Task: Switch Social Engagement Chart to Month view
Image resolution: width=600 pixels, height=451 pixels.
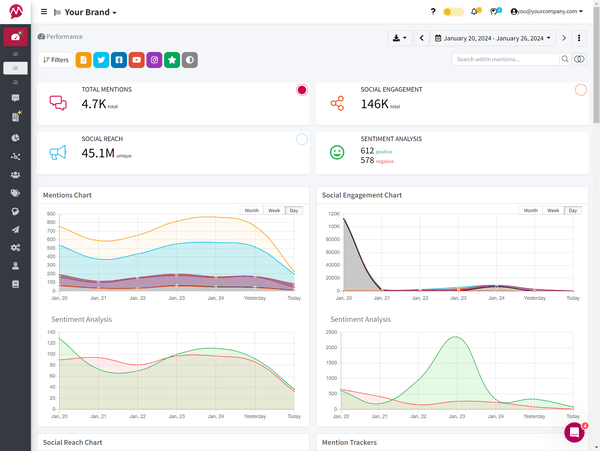Action: (531, 210)
